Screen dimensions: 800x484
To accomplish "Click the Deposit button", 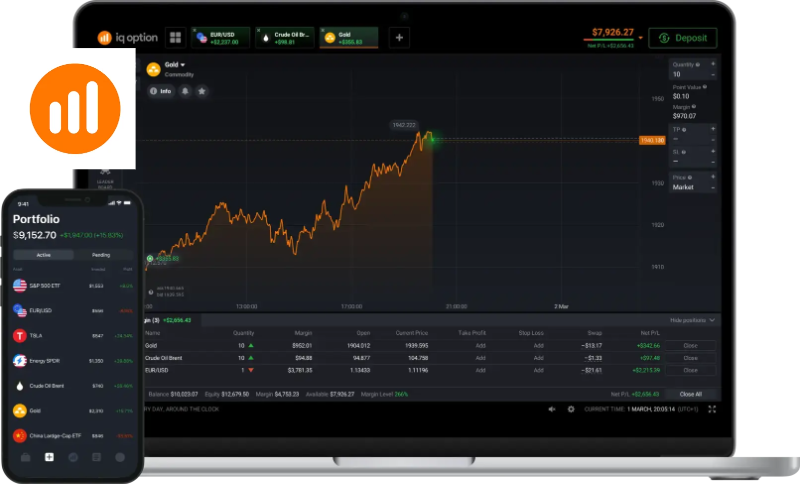I will click(x=683, y=38).
